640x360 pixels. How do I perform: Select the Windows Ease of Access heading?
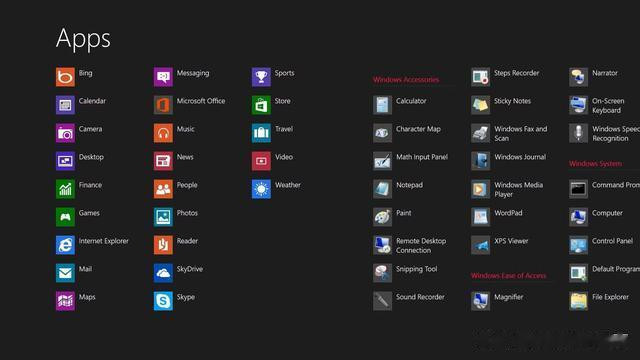point(508,276)
